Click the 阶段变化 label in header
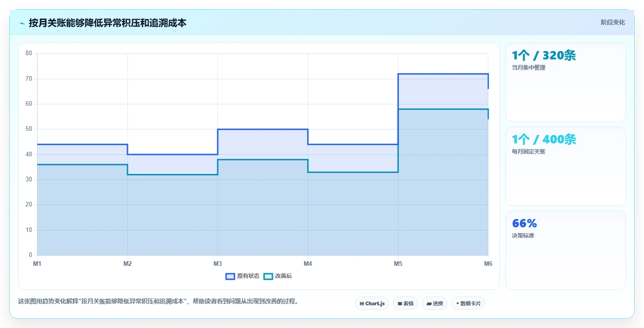 point(613,22)
